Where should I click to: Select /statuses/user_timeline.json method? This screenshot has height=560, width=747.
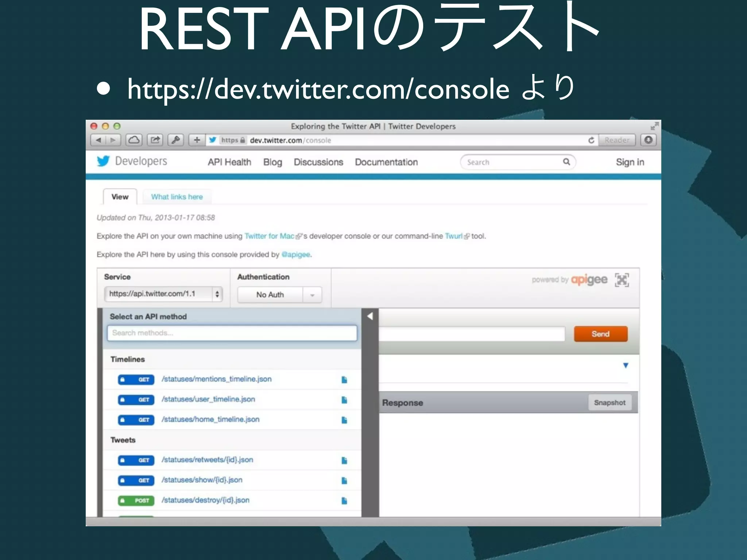(208, 399)
